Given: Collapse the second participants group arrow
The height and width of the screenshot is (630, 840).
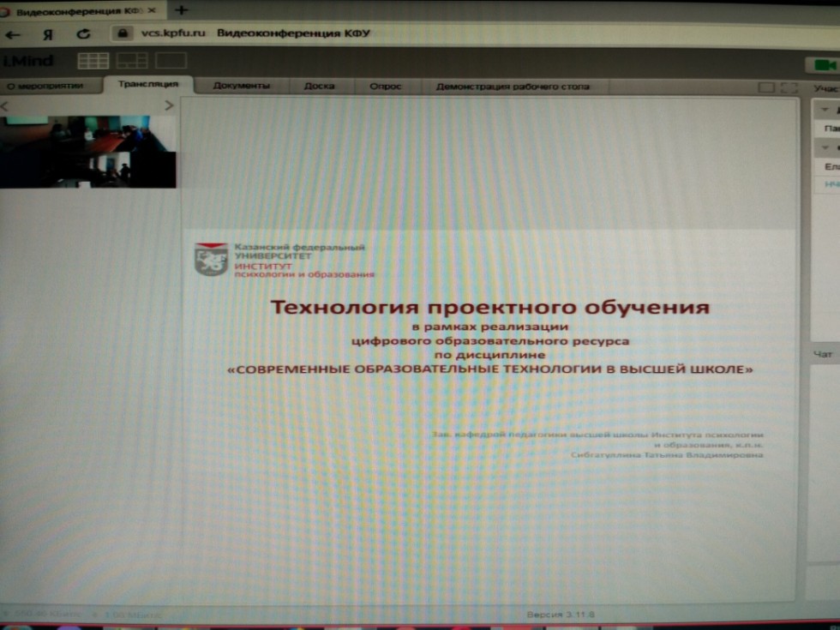Looking at the screenshot, I should (825, 147).
